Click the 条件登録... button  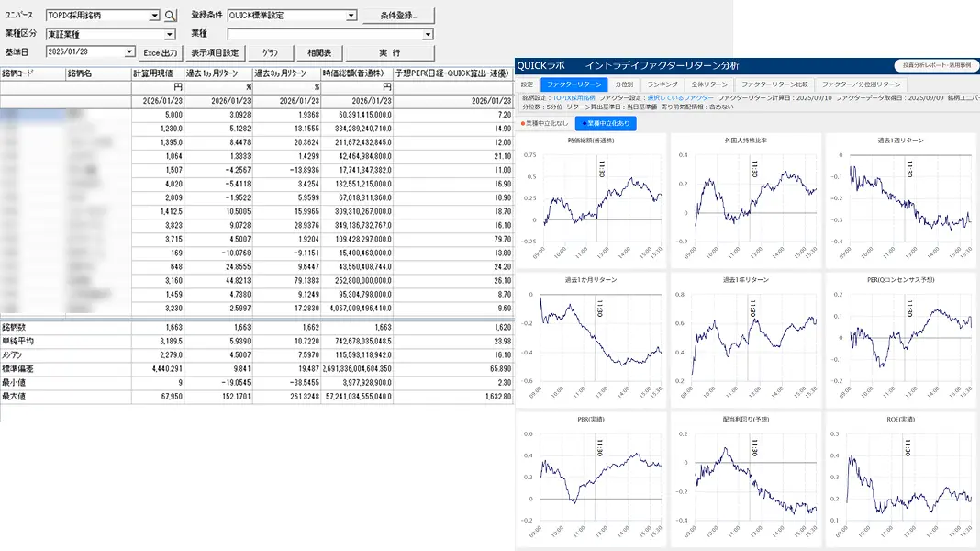tap(398, 15)
